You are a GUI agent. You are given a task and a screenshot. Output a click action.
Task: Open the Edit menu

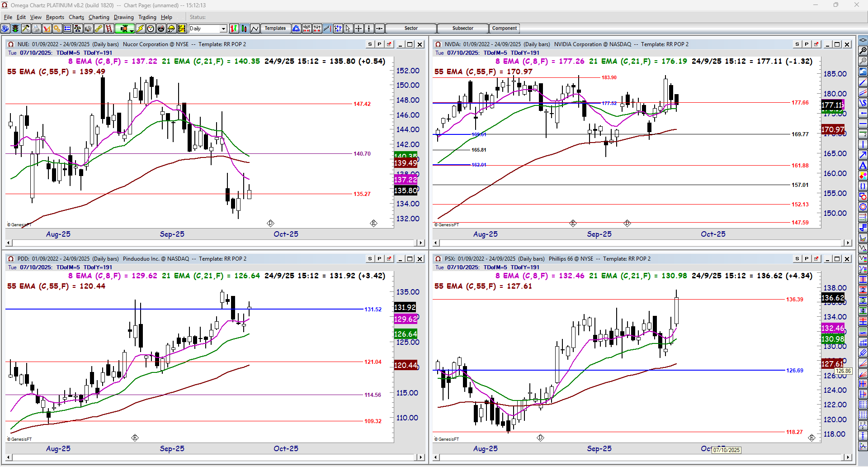21,17
